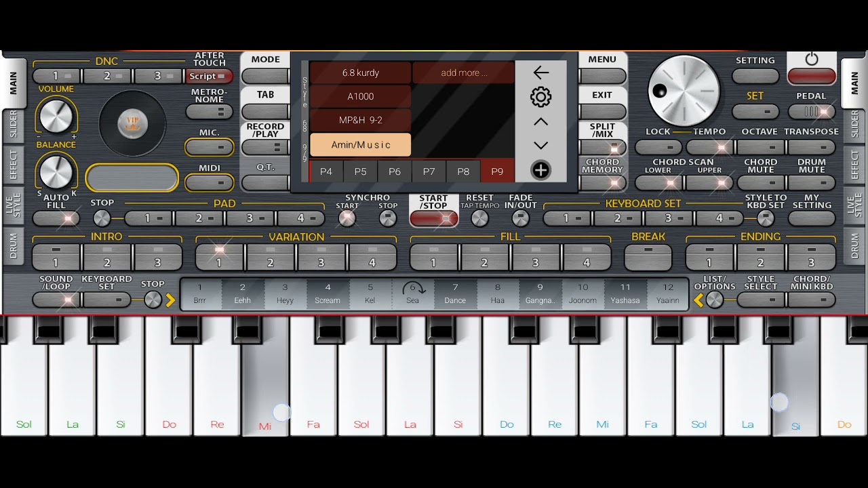Tap the SYNCHRO STOP round button
The height and width of the screenshot is (488, 868).
(388, 218)
